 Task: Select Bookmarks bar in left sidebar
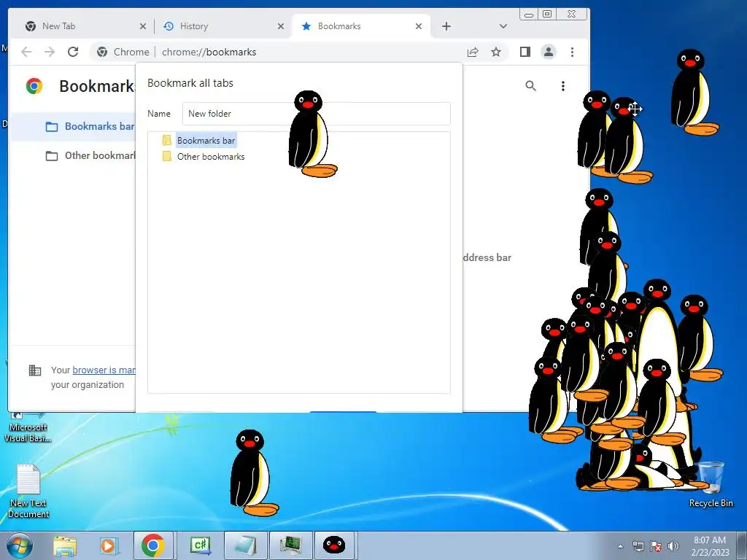click(x=73, y=127)
